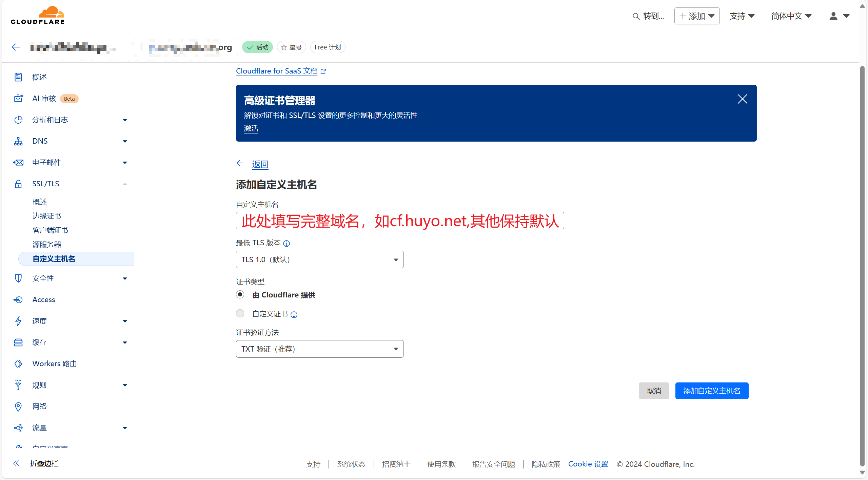Expand the 电子邮件 section arrow
The image size is (868, 480).
click(x=125, y=163)
